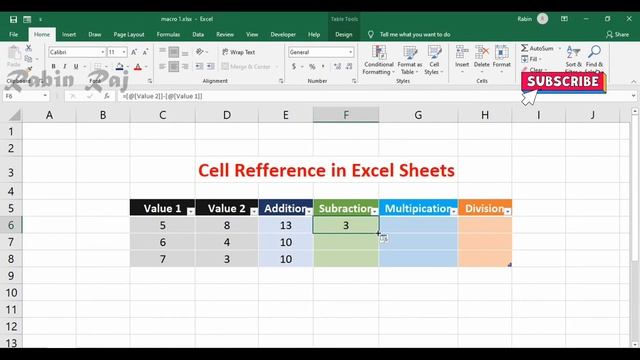
Task: Apply Accounting dollar number format
Action: click(294, 67)
